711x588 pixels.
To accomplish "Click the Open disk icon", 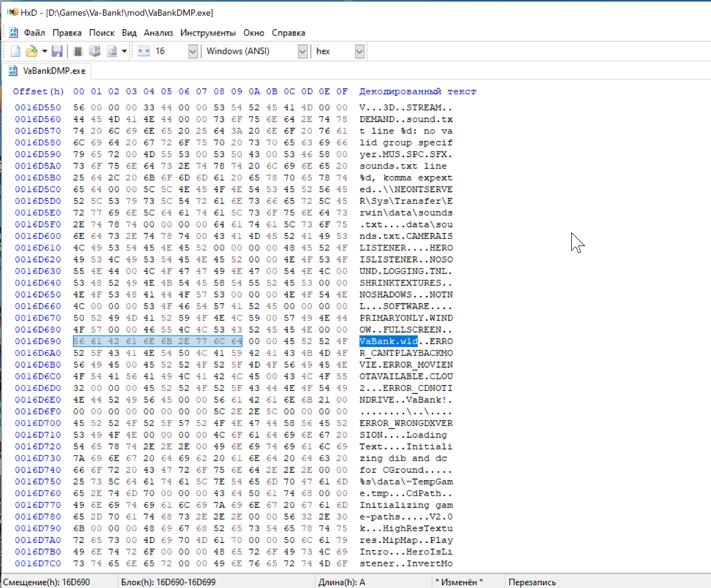I will [x=95, y=52].
